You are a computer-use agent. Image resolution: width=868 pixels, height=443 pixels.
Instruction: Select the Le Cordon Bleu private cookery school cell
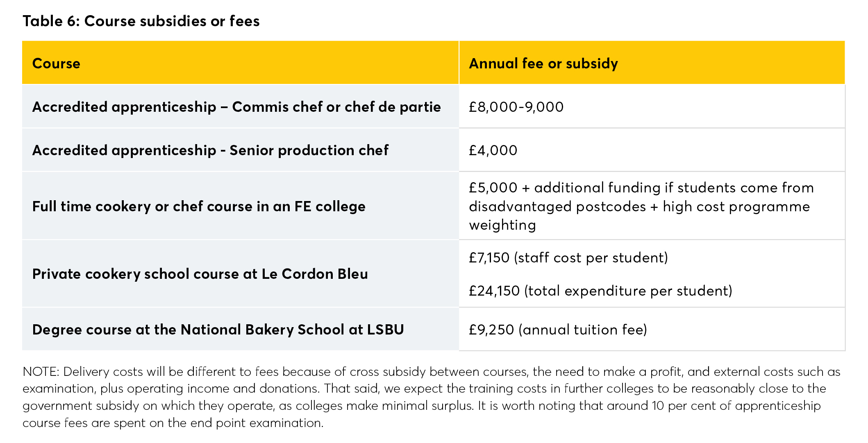pyautogui.click(x=200, y=274)
